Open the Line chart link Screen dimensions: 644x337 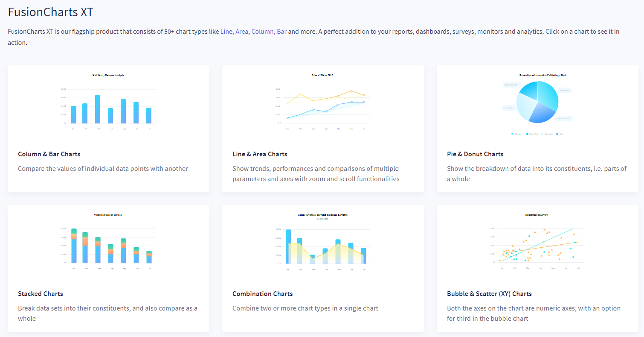click(x=226, y=32)
